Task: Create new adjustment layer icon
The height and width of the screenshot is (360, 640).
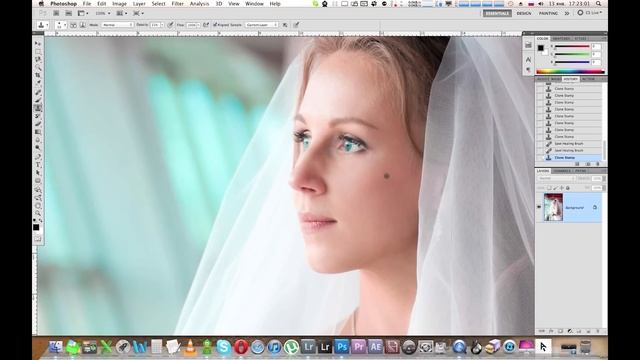Action: click(570, 331)
